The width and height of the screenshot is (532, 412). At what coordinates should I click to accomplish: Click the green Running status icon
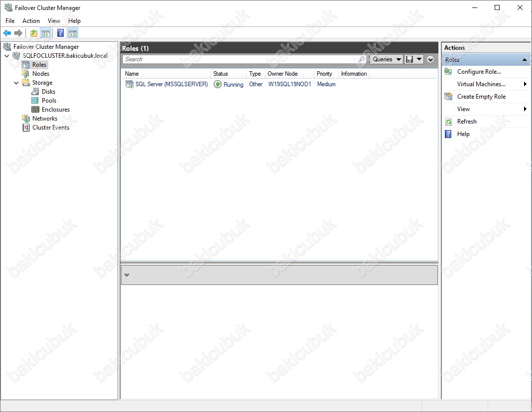pos(218,84)
